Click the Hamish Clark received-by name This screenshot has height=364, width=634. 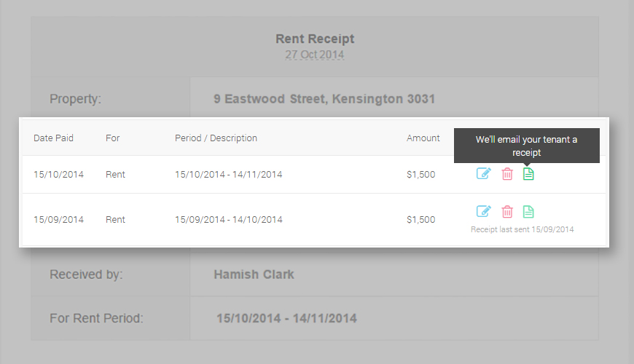tap(254, 275)
